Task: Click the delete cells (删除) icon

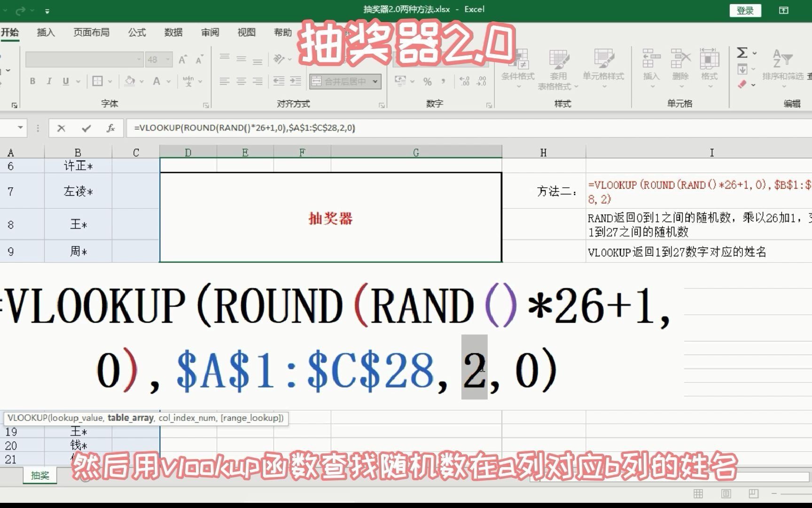Action: (x=680, y=66)
